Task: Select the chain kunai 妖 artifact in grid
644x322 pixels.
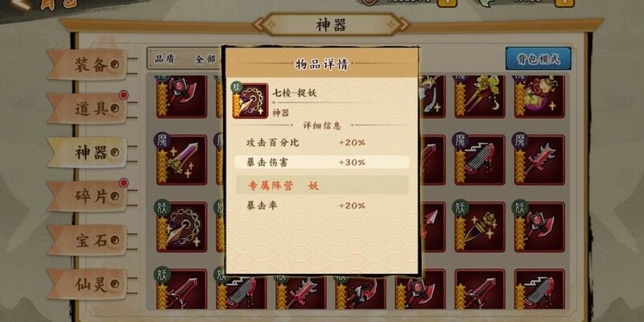Action: coord(181,226)
